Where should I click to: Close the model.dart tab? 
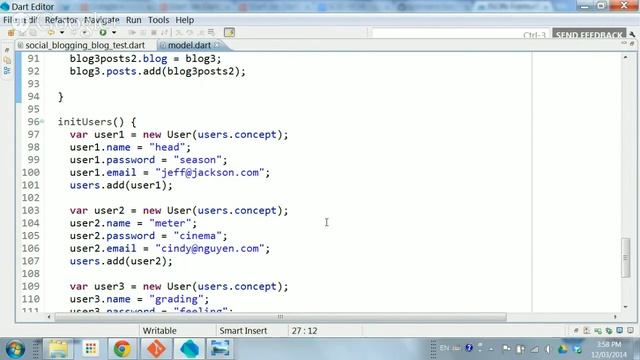tap(217, 45)
